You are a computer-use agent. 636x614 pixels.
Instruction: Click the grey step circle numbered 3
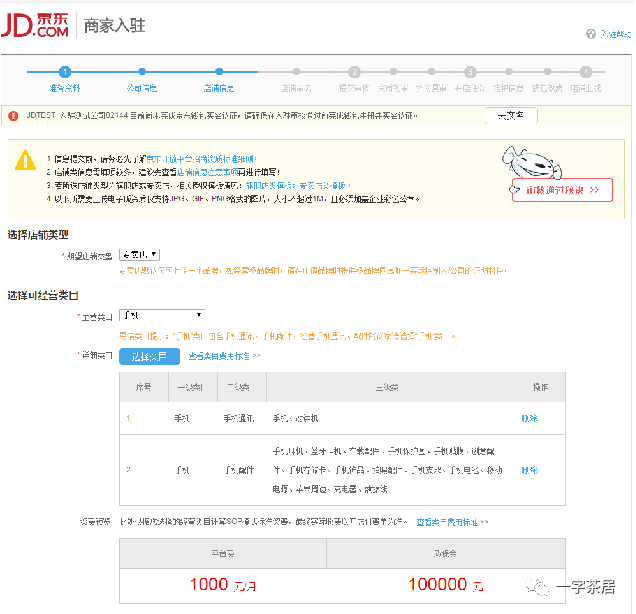(x=470, y=72)
